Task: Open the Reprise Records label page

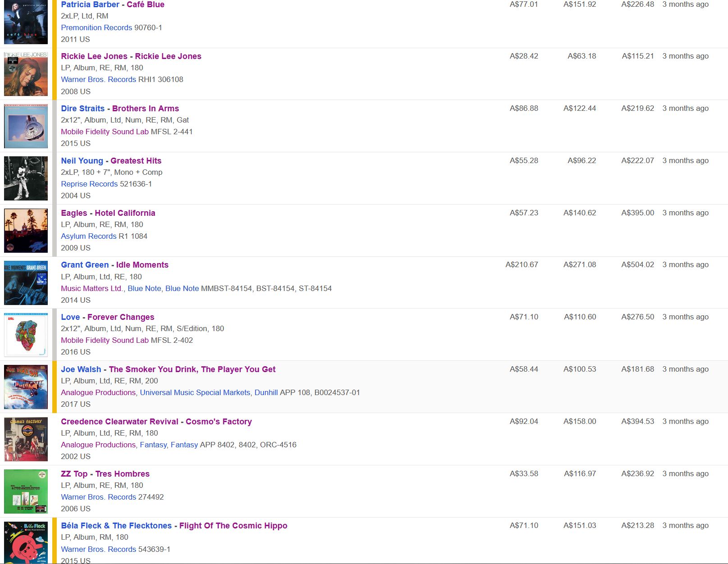Action: [x=89, y=184]
